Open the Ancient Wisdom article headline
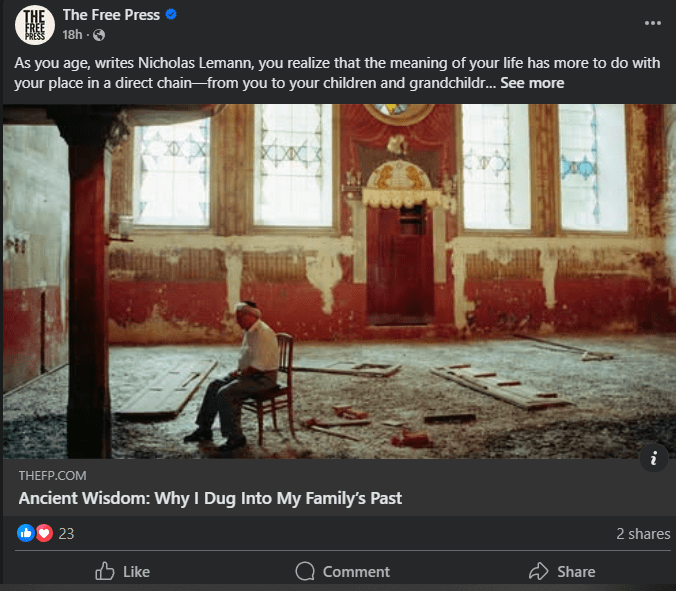Viewport: 676px width, 591px height. click(x=210, y=498)
